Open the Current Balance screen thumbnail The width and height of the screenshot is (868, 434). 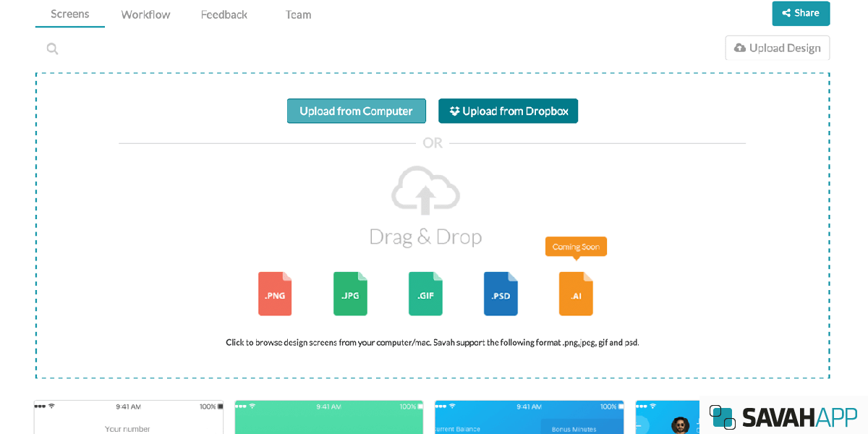(529, 418)
